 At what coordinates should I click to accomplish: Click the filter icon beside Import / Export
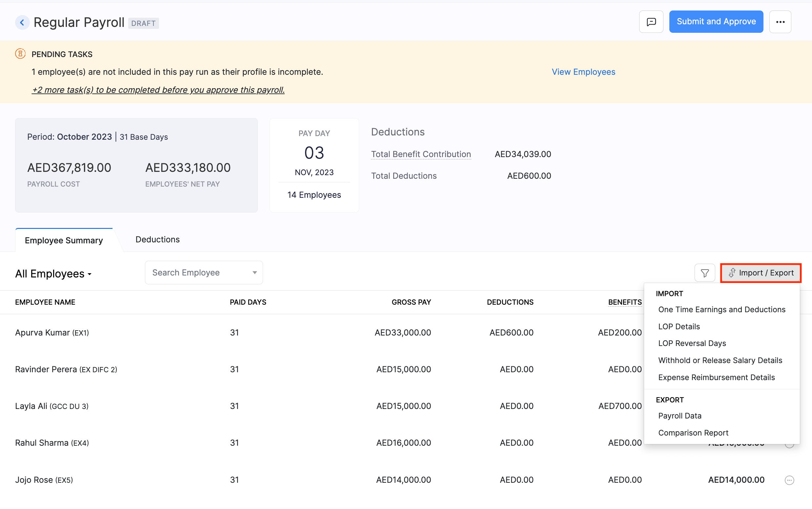click(x=705, y=273)
